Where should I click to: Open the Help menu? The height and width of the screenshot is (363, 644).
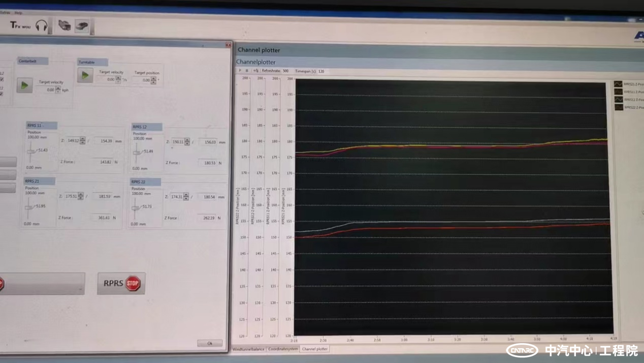tap(19, 13)
